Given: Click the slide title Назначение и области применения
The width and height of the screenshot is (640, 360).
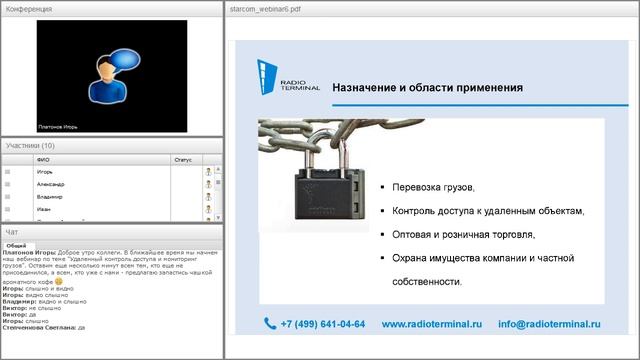Looking at the screenshot, I should 427,88.
